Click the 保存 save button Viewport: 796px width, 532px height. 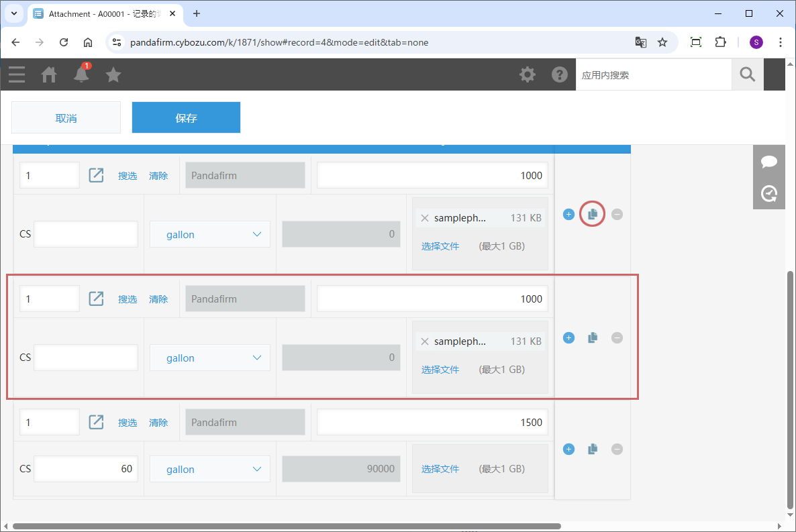click(x=186, y=118)
